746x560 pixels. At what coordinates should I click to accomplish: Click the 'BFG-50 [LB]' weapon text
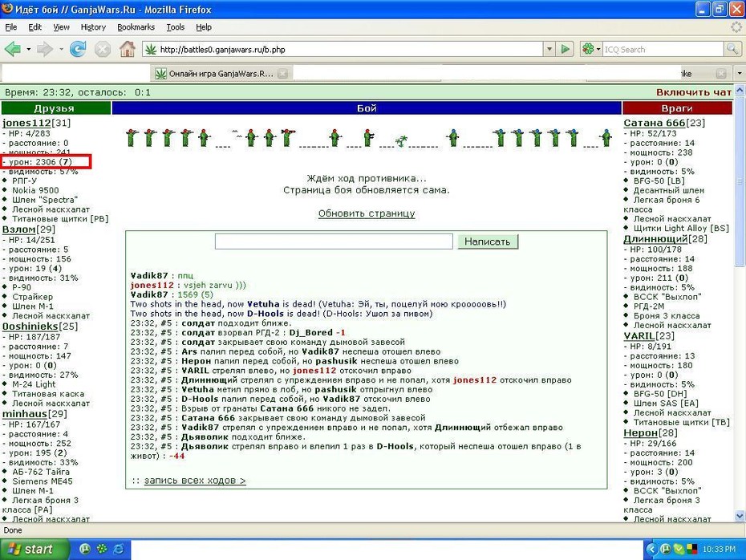click(x=659, y=181)
